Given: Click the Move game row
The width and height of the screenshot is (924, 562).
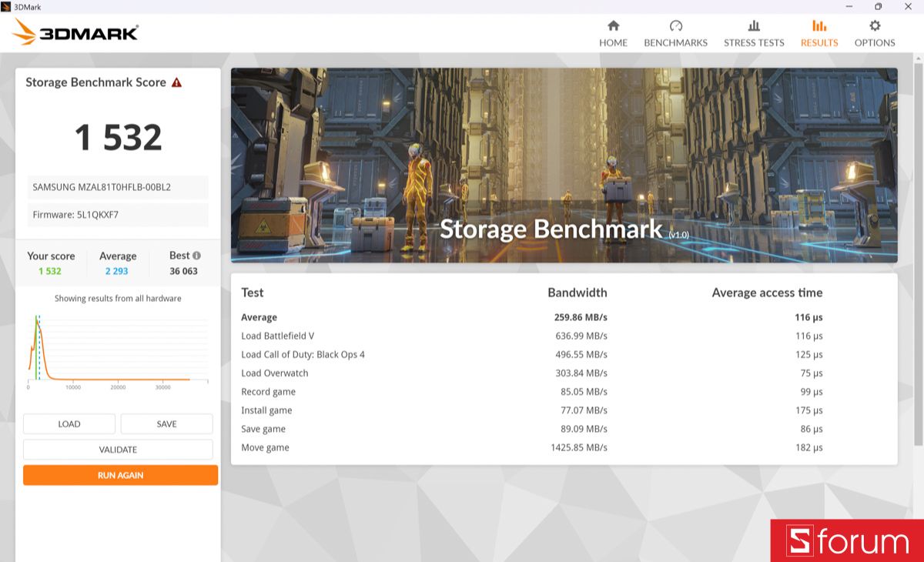Looking at the screenshot, I should point(564,447).
